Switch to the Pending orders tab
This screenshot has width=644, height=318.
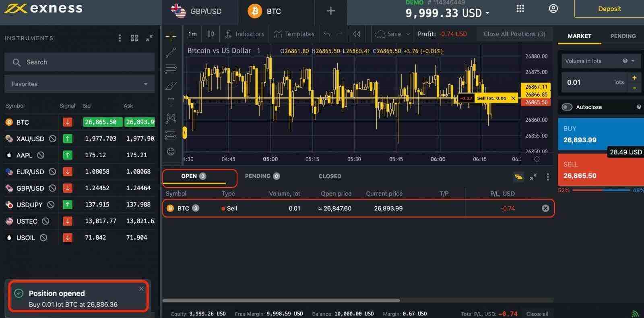click(x=262, y=176)
